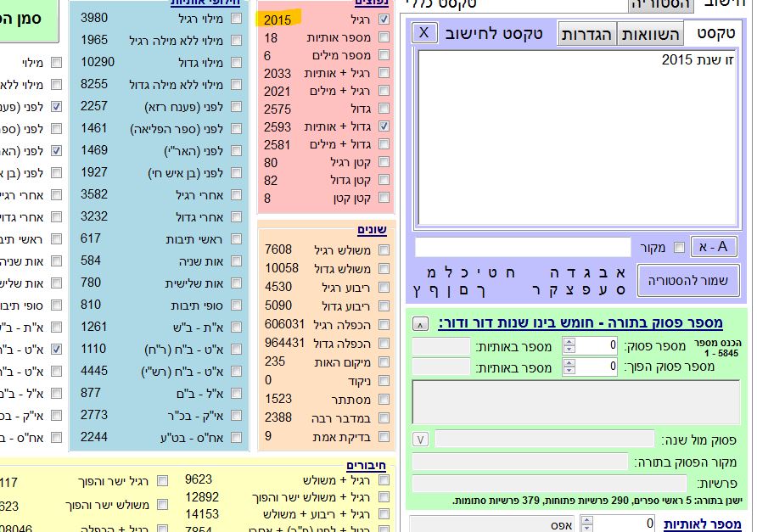Click the V button beside פסוק מול שנה
757x532 pixels.
point(420,439)
